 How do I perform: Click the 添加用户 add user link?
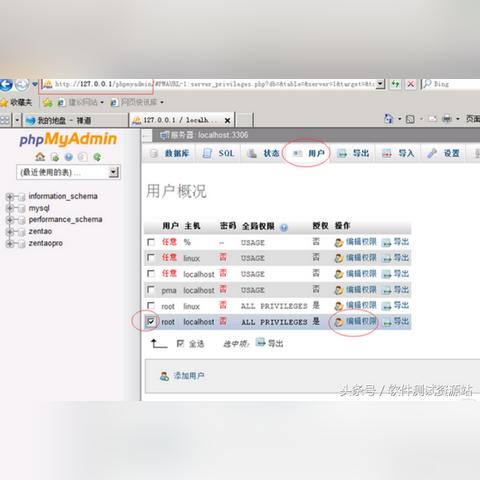tap(189, 376)
